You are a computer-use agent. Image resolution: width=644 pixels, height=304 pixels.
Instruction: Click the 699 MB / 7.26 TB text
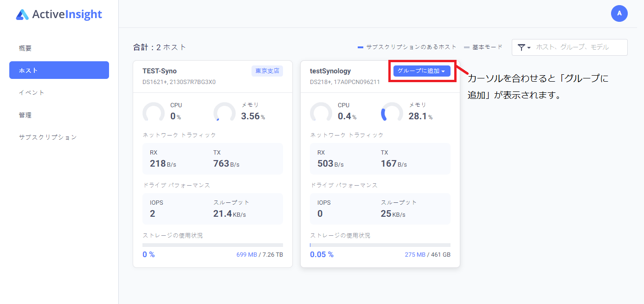[x=260, y=255]
